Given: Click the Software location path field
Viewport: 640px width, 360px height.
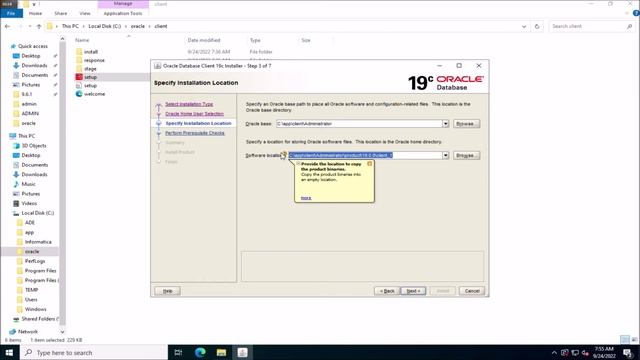Looking at the screenshot, I should (x=365, y=156).
